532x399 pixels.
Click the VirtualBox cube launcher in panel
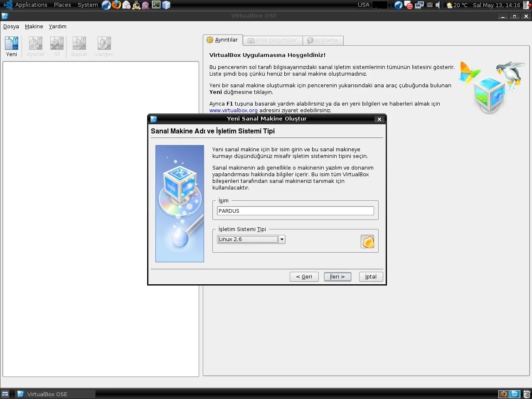pos(166,5)
